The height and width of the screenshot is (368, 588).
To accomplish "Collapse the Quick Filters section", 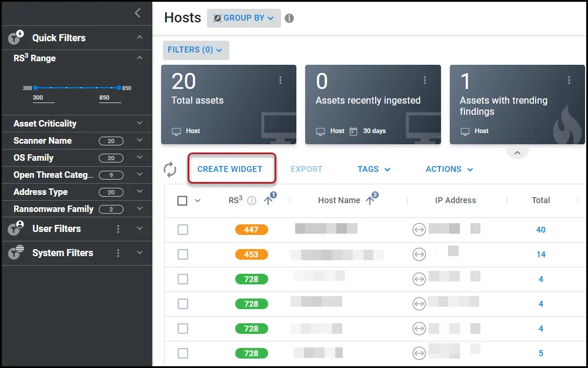I will [139, 37].
